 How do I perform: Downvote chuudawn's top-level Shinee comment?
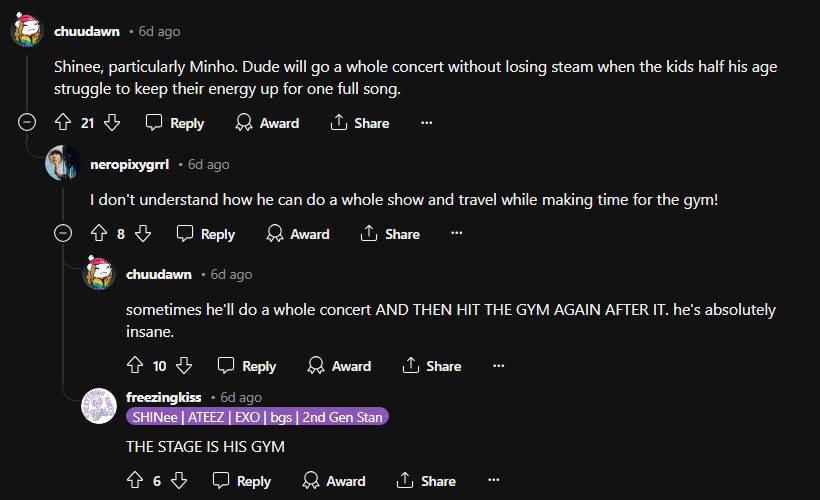[x=112, y=123]
